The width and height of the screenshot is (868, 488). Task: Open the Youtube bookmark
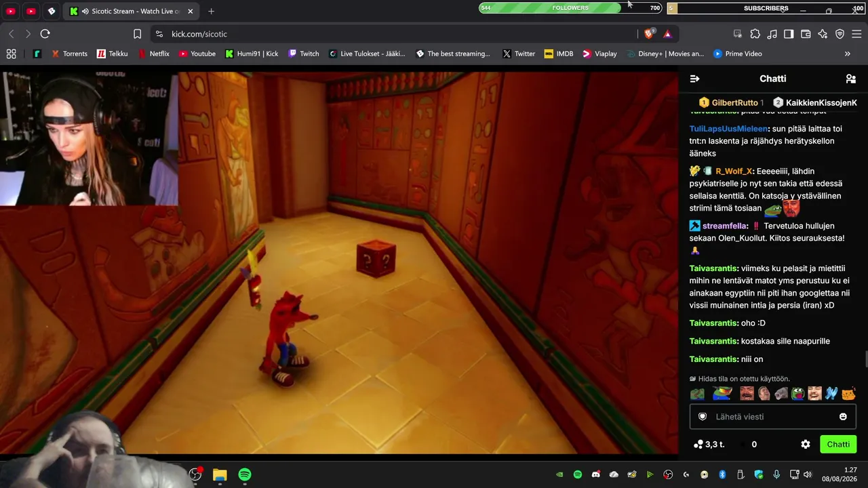coord(197,54)
